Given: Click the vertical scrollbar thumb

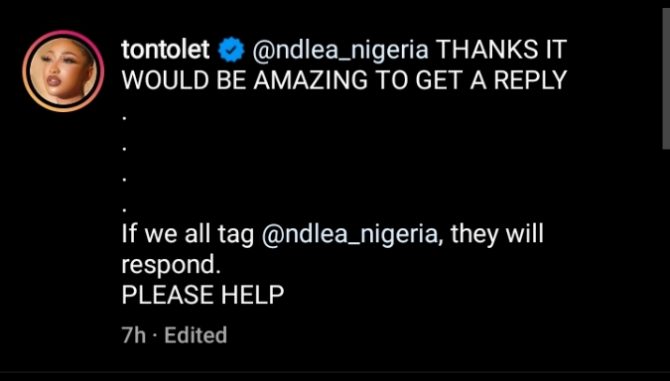Looking at the screenshot, I should (666, 77).
